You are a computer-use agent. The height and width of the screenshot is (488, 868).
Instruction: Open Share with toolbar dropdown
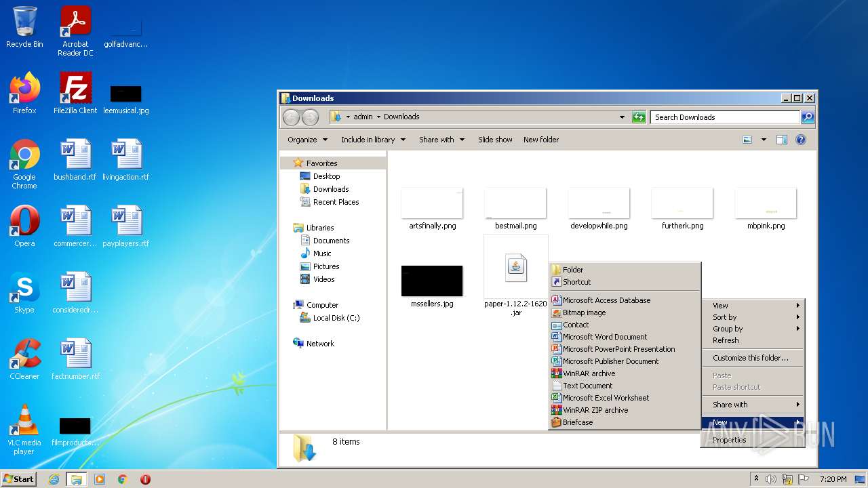pos(441,140)
